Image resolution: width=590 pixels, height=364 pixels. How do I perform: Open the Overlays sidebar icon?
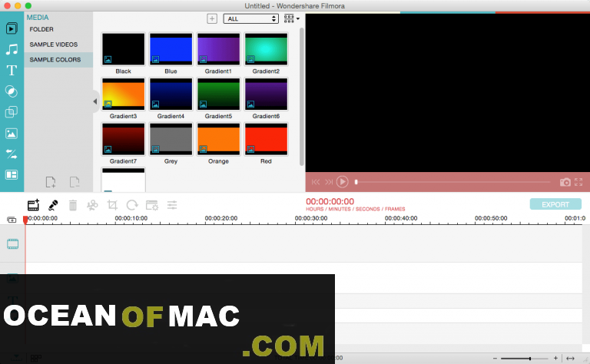click(x=12, y=112)
